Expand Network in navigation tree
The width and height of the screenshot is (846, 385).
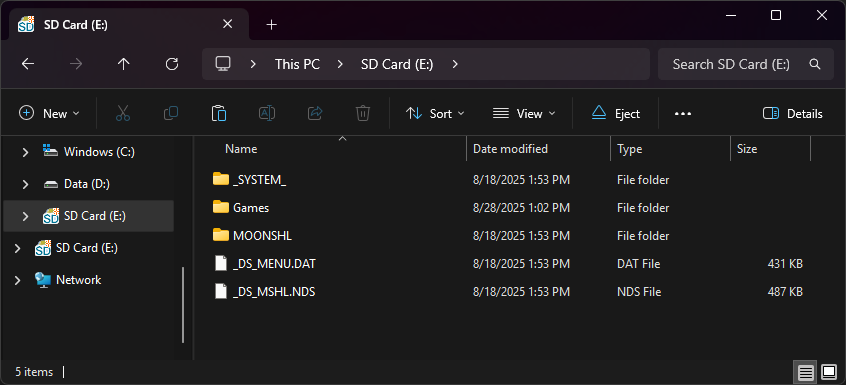click(17, 280)
